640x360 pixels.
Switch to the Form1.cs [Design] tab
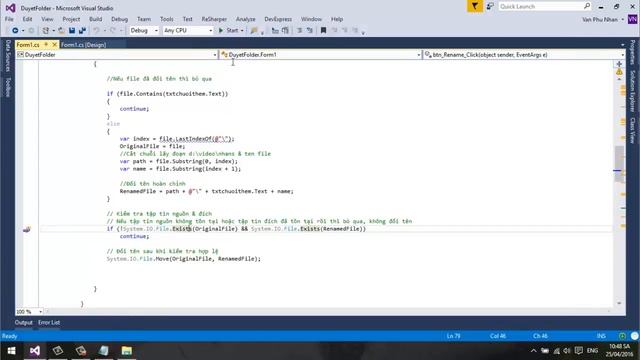pyautogui.click(x=84, y=45)
